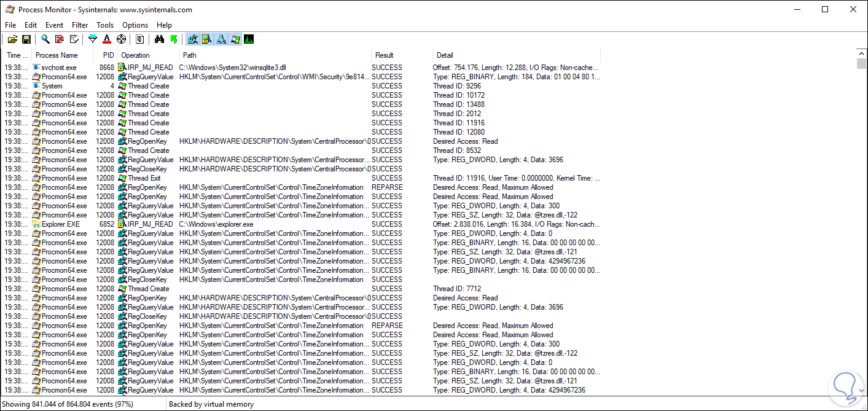Select the System process name cell

[x=52, y=86]
